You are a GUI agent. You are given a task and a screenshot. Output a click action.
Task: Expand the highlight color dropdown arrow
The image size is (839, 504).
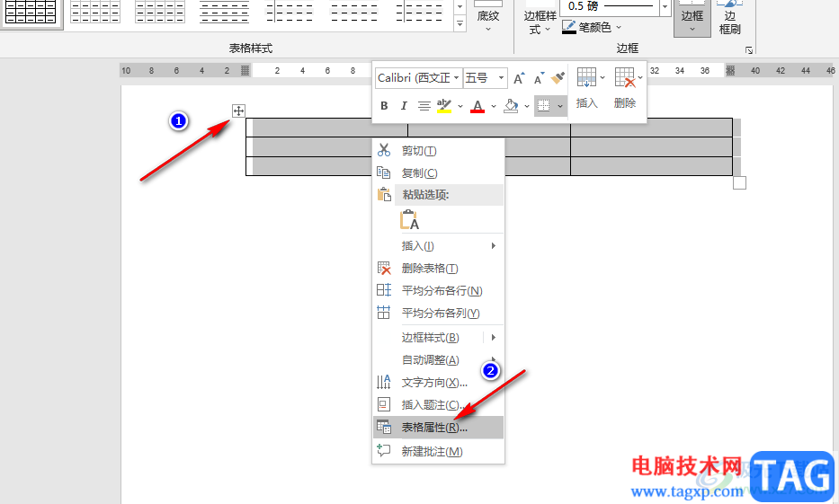pyautogui.click(x=460, y=106)
